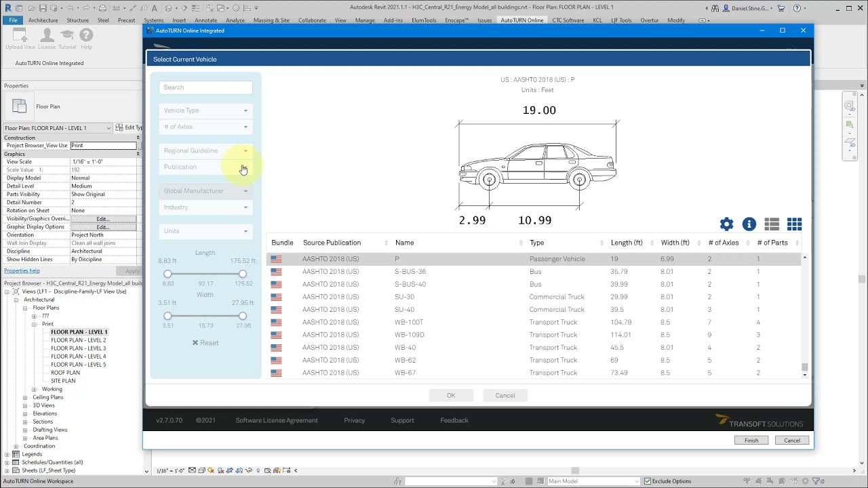Click the Cancel button in Select Current Vehicle
Screen dimensions: 868x488
[505, 395]
